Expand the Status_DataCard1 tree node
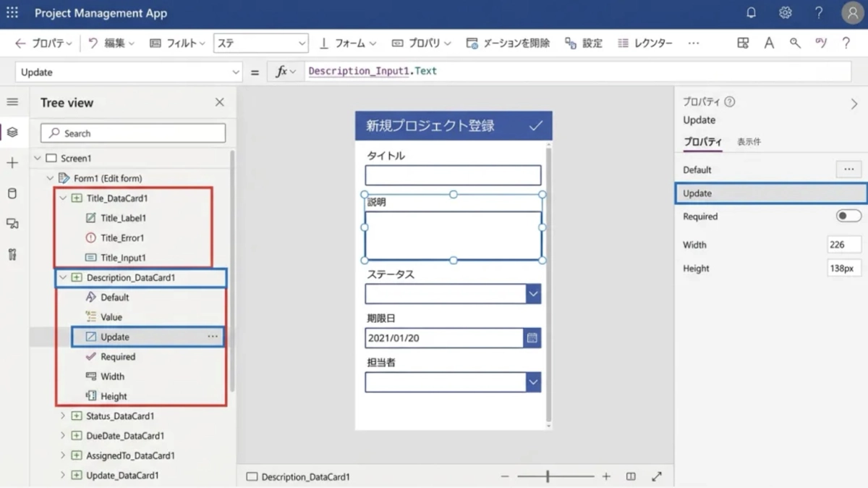This screenshot has width=868, height=488. click(63, 416)
